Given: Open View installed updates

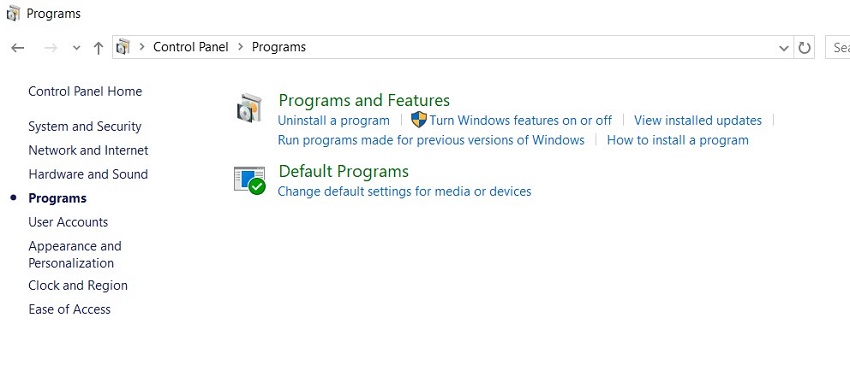Looking at the screenshot, I should tap(698, 120).
